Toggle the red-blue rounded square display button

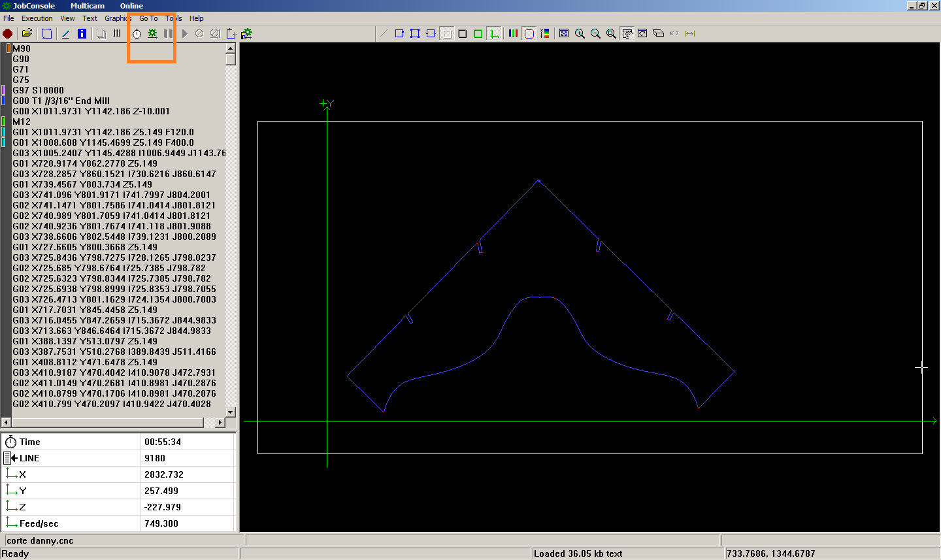click(529, 33)
